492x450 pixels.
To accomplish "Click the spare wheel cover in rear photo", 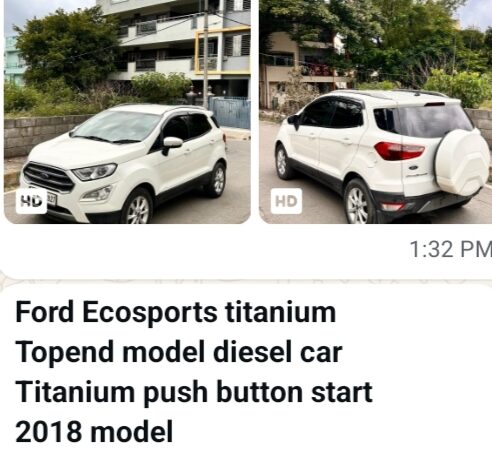I will pyautogui.click(x=462, y=164).
